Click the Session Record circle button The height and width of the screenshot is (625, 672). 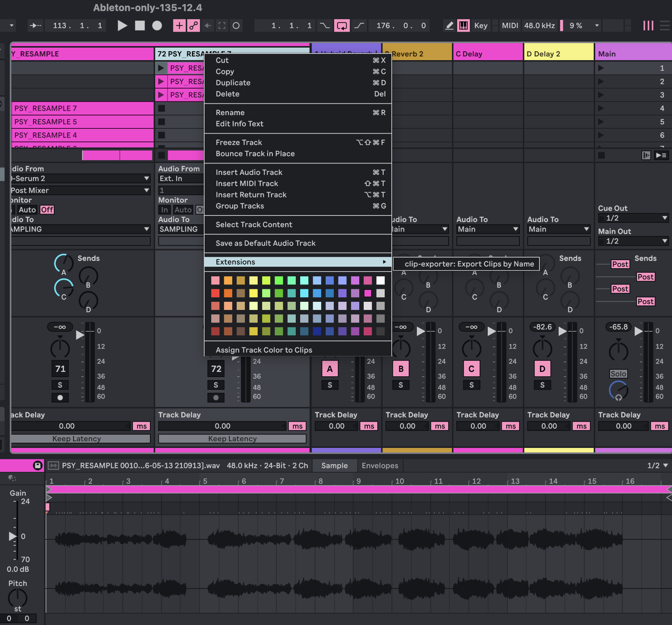pos(236,25)
